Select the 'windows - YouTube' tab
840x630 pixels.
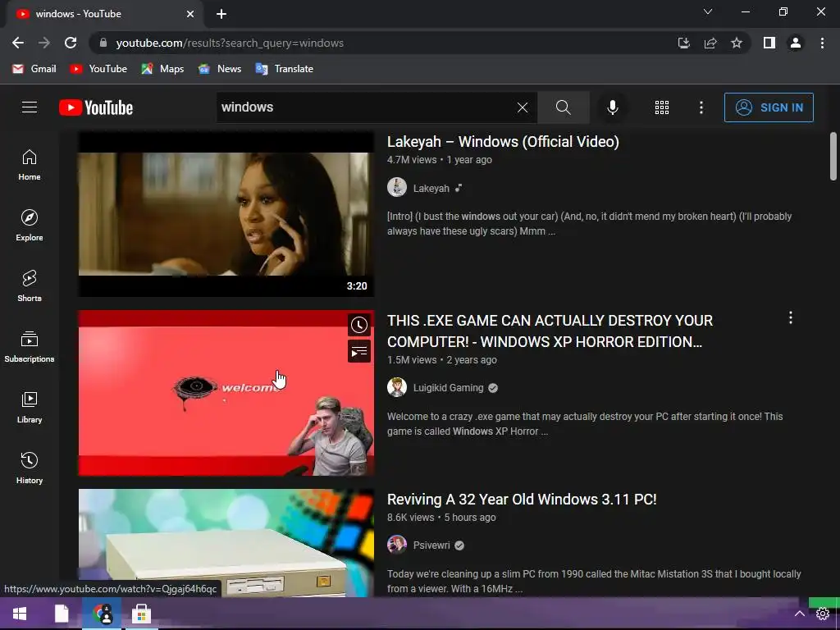click(x=104, y=14)
